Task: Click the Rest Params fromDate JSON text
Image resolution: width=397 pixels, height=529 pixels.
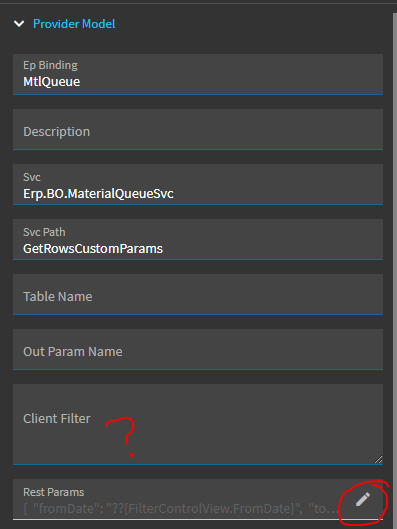Action: coord(180,508)
